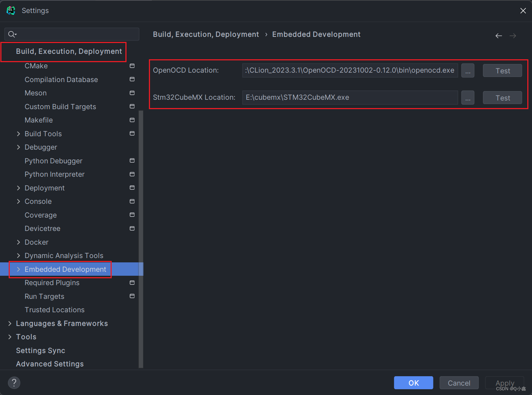
Task: Click project-level icon next to Compilation Database
Action: click(132, 79)
